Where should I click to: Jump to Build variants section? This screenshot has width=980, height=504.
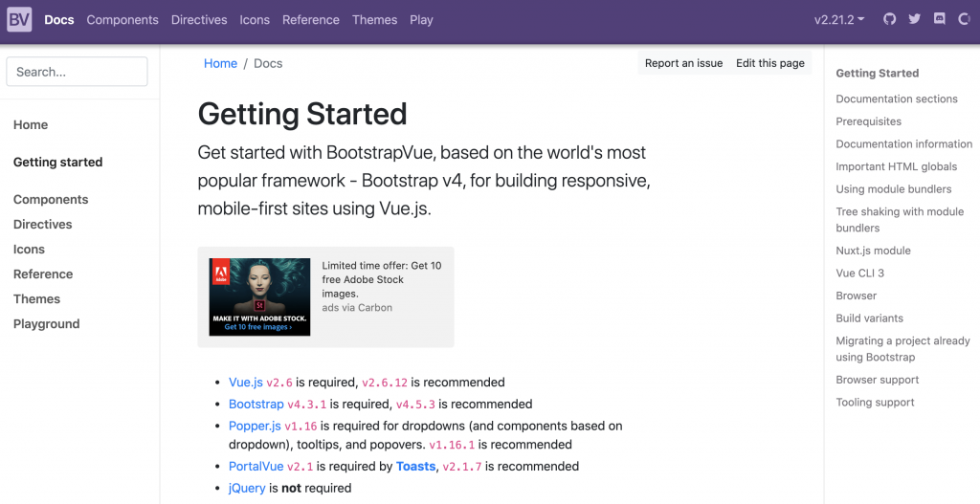tap(869, 318)
